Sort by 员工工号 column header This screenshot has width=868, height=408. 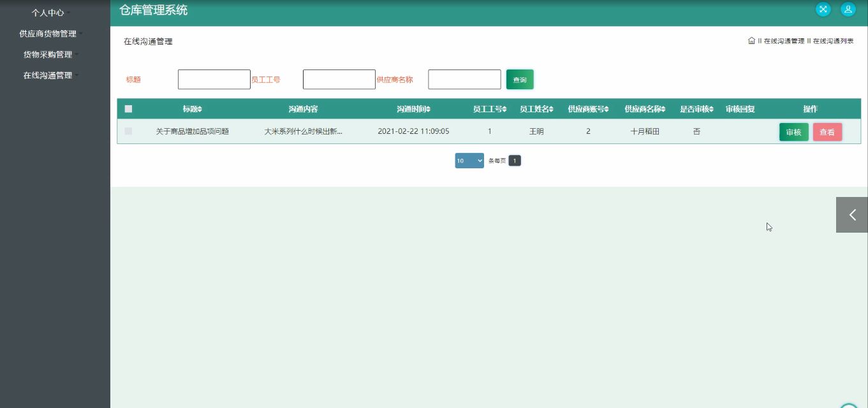(x=489, y=109)
